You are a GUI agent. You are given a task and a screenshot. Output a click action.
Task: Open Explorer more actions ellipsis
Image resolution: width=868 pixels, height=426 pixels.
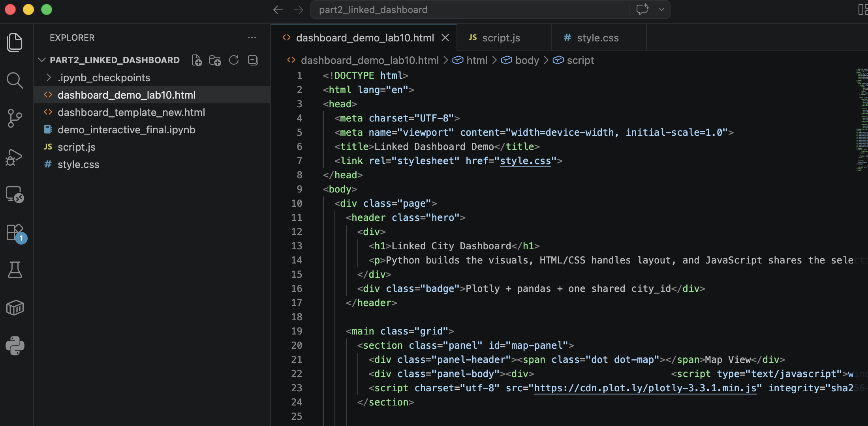coord(252,37)
